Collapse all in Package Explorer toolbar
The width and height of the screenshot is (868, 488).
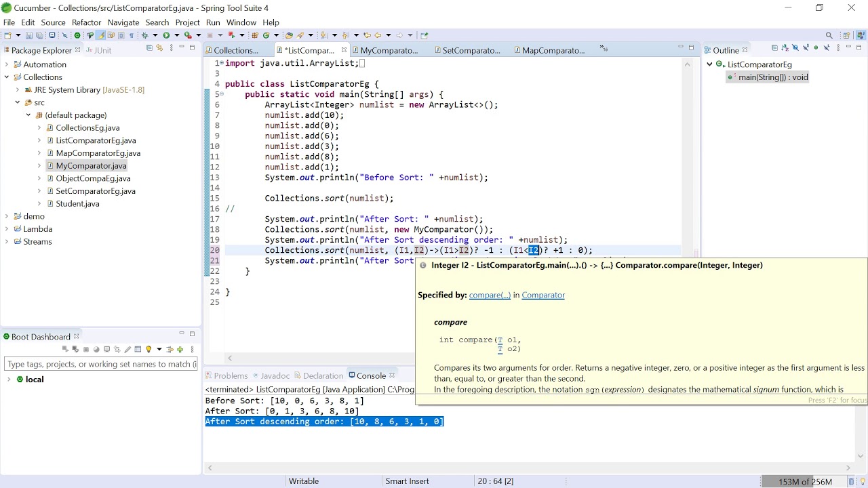[x=149, y=48]
